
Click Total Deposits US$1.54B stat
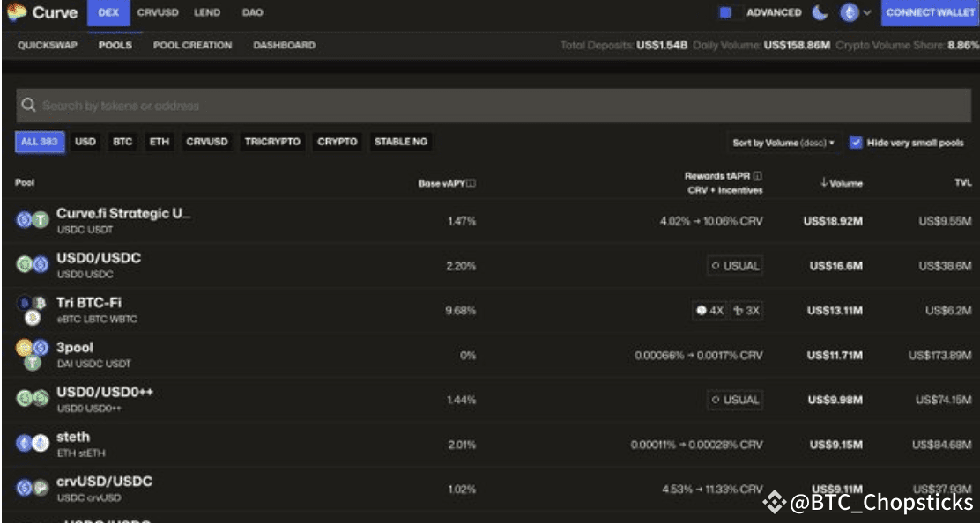(x=624, y=45)
